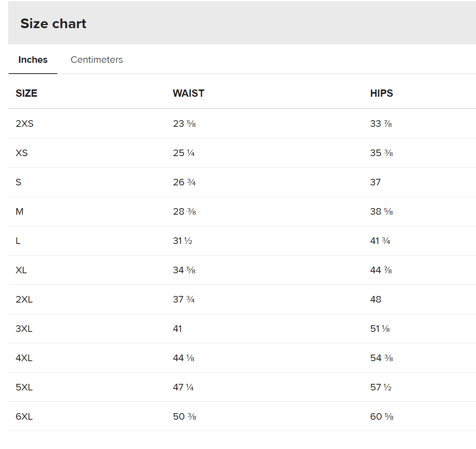Click the waist value 41
The image size is (476, 449).
point(178,329)
